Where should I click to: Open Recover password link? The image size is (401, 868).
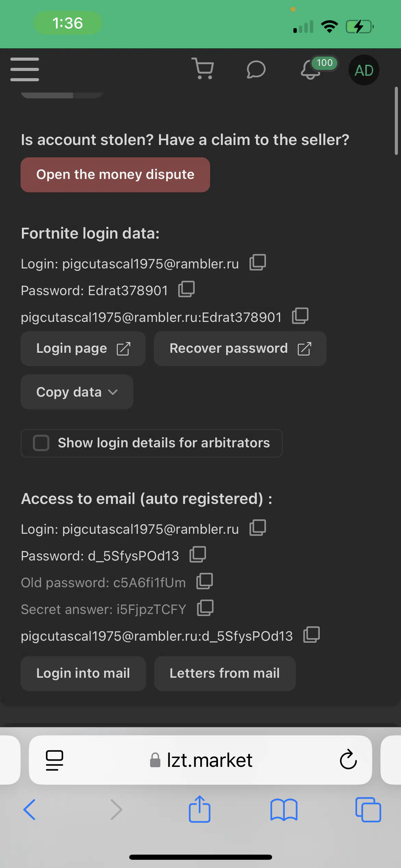pos(240,349)
